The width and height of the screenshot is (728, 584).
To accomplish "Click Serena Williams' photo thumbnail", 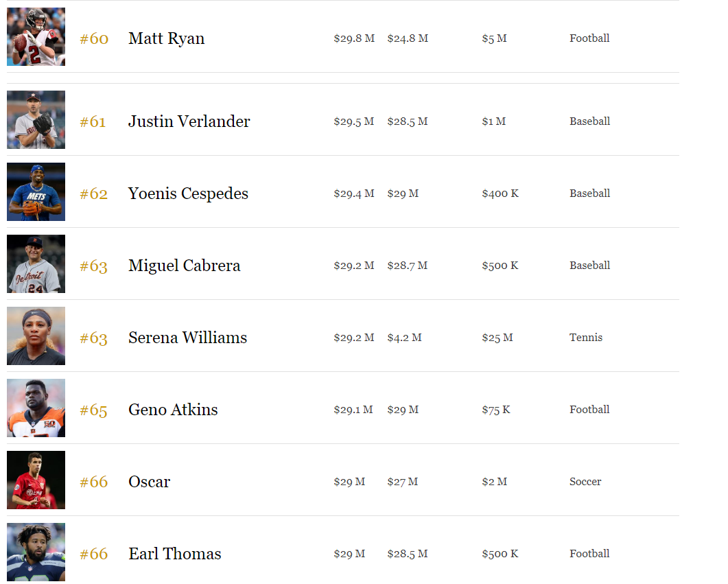I will pos(36,336).
